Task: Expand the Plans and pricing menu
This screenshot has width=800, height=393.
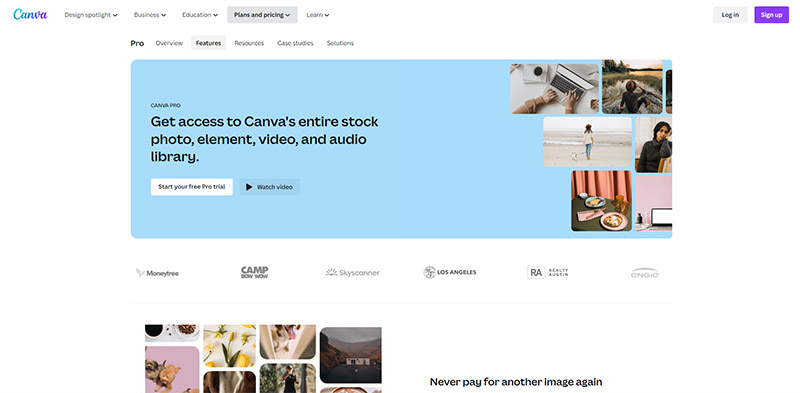Action: coord(262,15)
